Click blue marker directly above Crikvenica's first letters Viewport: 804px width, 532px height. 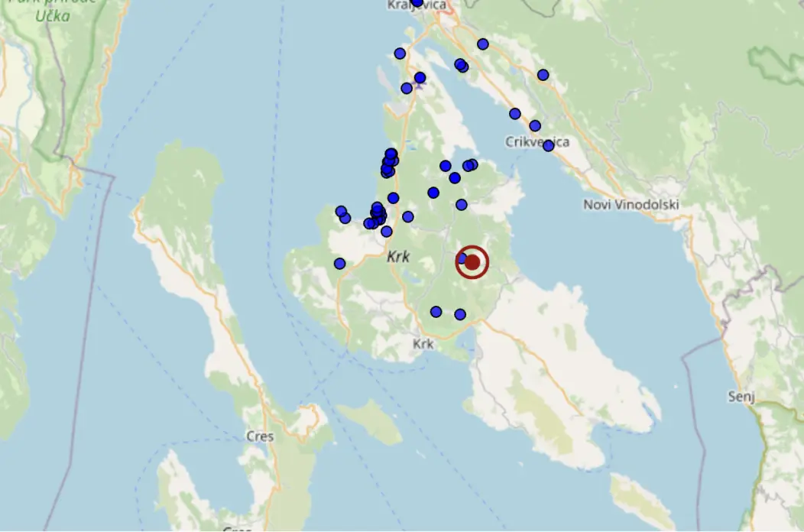(x=515, y=114)
